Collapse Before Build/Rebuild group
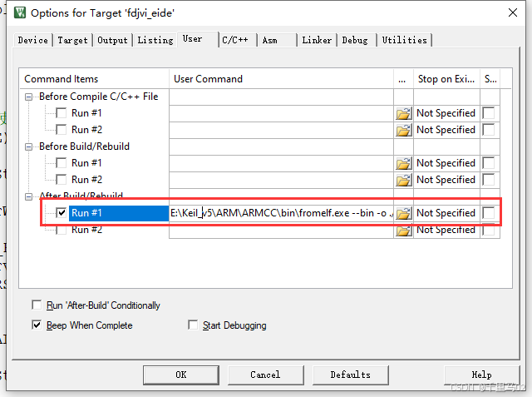This screenshot has height=397, width=532. tap(28, 147)
